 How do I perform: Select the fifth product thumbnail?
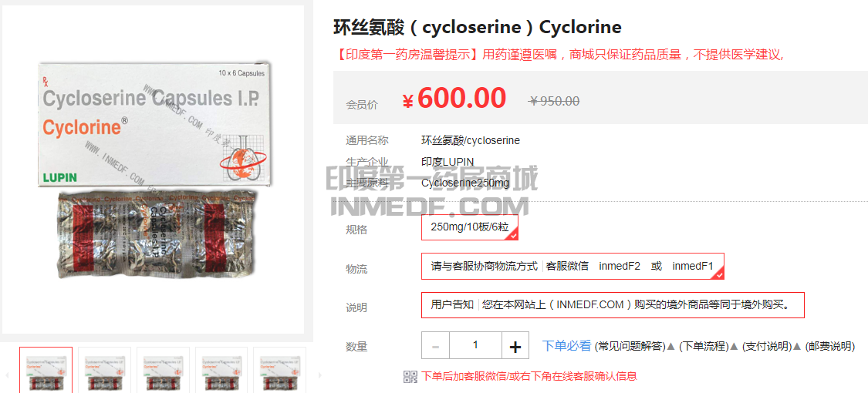click(x=279, y=370)
